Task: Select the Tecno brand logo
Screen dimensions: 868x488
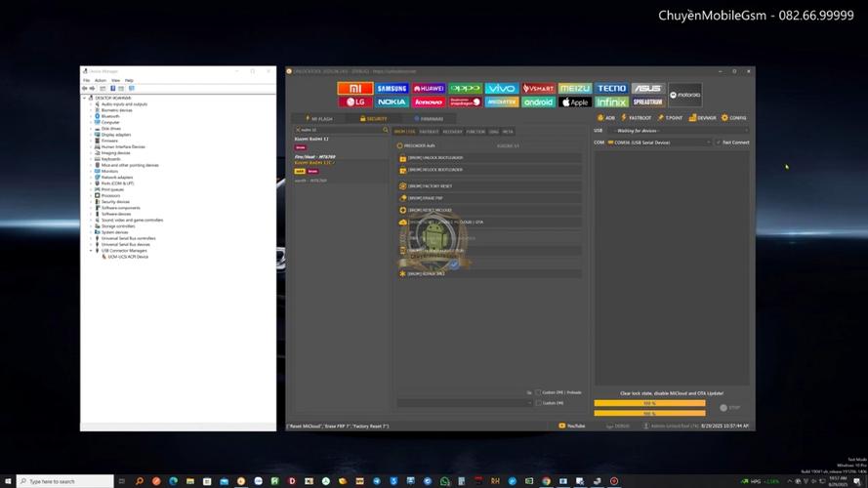Action: click(x=611, y=89)
